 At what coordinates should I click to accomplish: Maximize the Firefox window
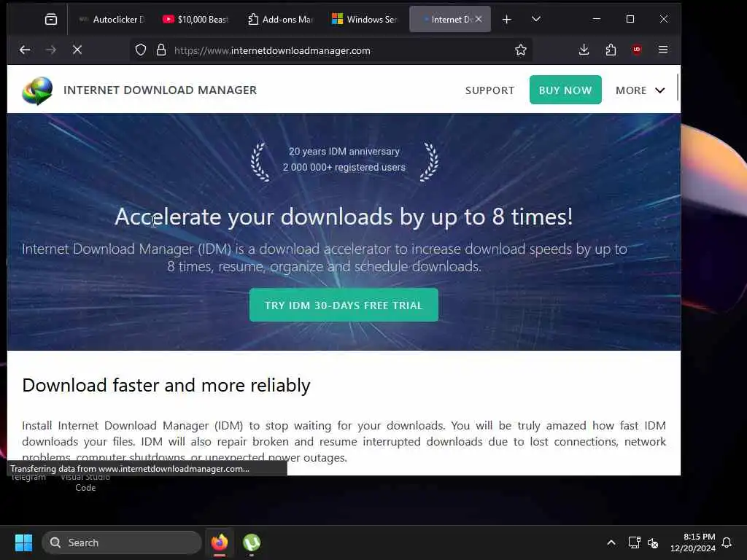pos(630,19)
